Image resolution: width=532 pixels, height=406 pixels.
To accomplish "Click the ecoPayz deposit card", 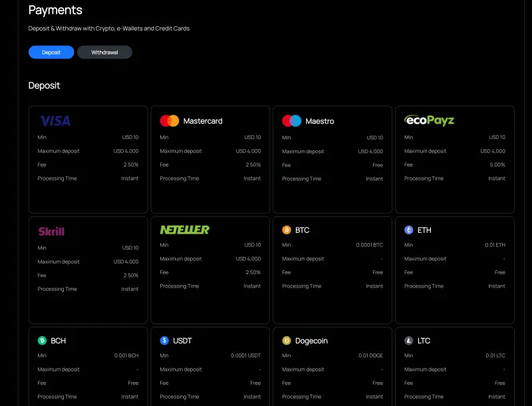I will (x=455, y=158).
